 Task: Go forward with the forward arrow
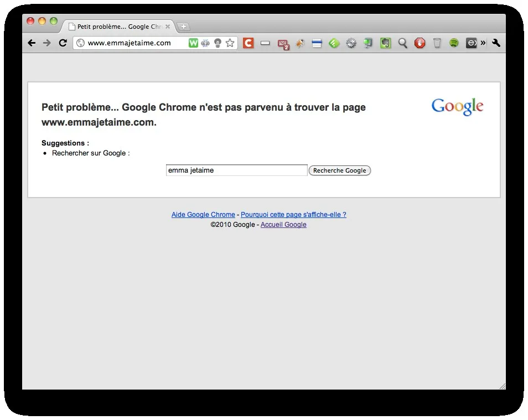click(x=47, y=43)
